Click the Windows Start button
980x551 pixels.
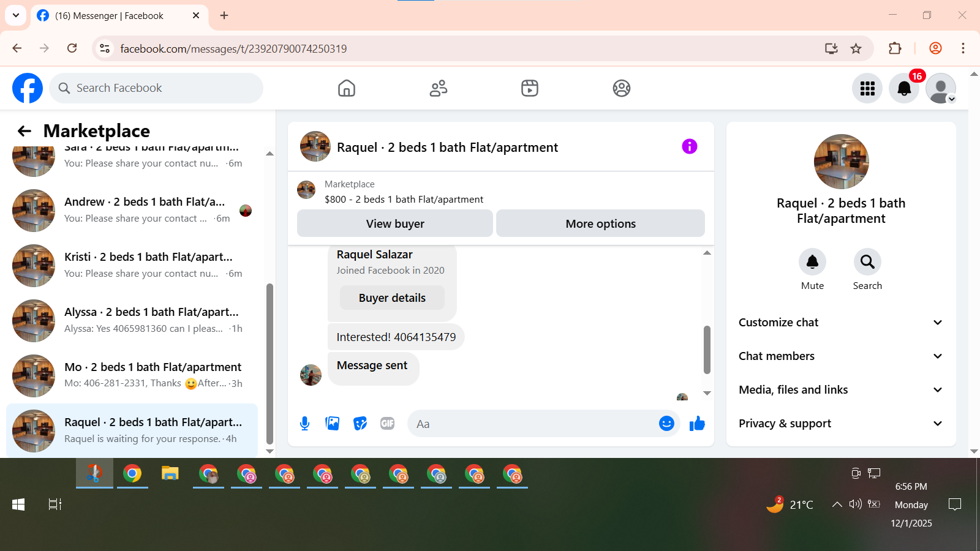(18, 504)
